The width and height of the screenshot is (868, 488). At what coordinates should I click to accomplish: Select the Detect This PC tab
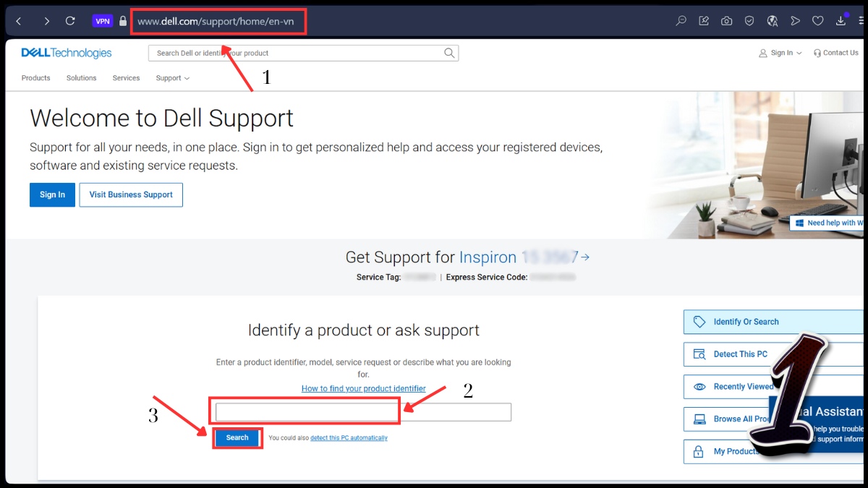(740, 354)
